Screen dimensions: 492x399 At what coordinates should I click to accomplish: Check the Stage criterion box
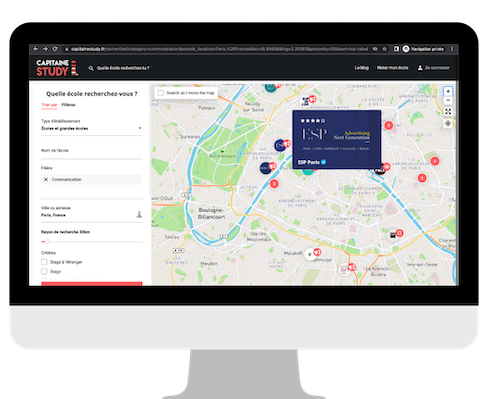tap(44, 271)
